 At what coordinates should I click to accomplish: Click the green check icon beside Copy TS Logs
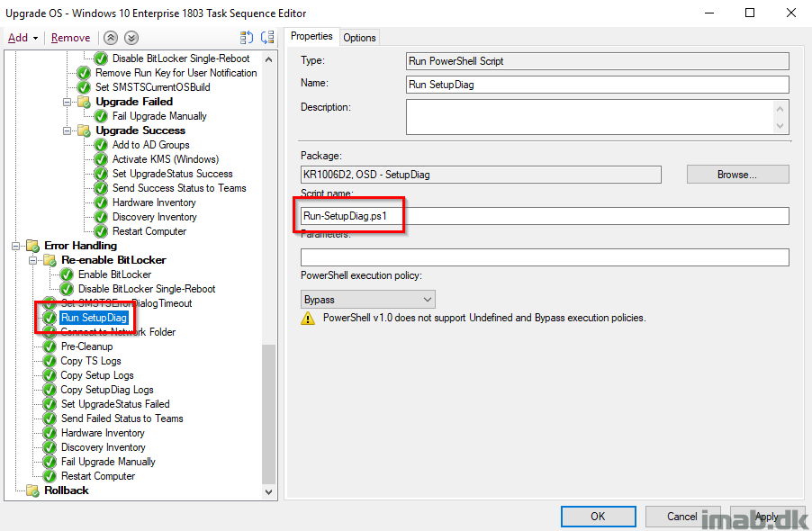(50, 361)
